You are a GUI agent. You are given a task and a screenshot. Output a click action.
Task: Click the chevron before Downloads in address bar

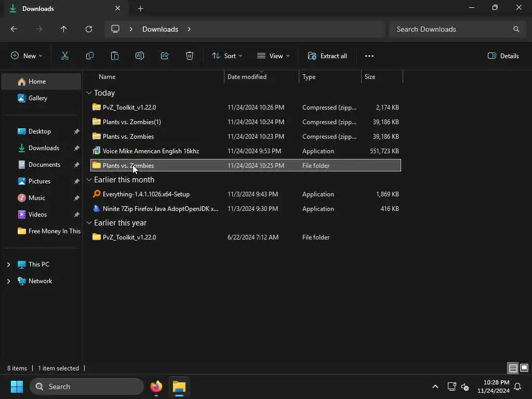131,29
